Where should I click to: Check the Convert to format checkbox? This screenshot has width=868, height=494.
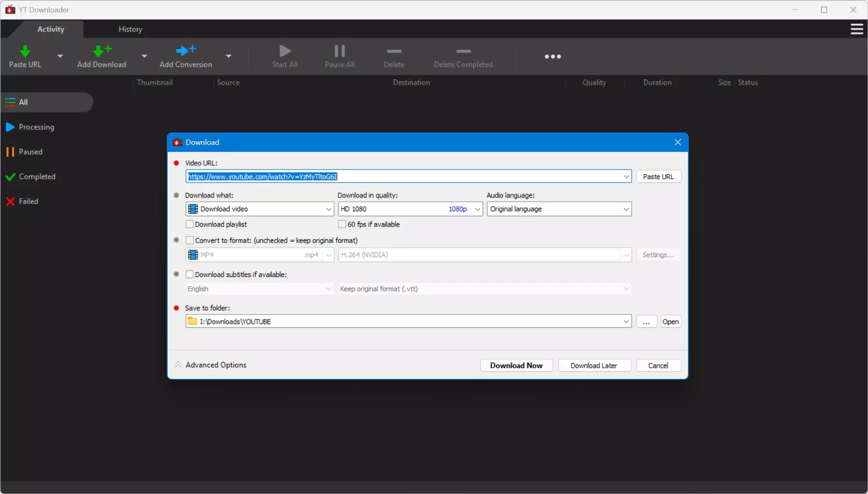tap(189, 240)
